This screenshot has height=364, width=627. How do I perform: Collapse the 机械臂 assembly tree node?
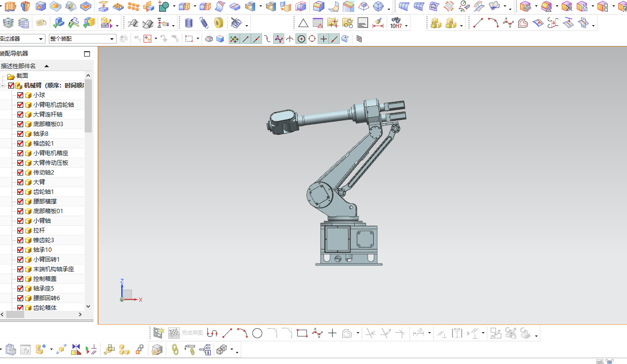pos(2,86)
